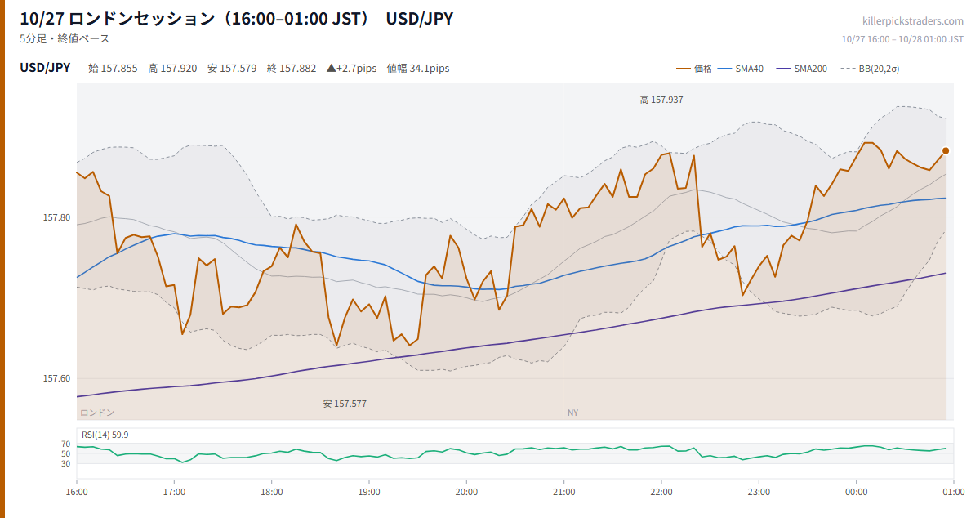980x518 pixels.
Task: Click the ▲+2.7pips change value
Action: tap(351, 69)
